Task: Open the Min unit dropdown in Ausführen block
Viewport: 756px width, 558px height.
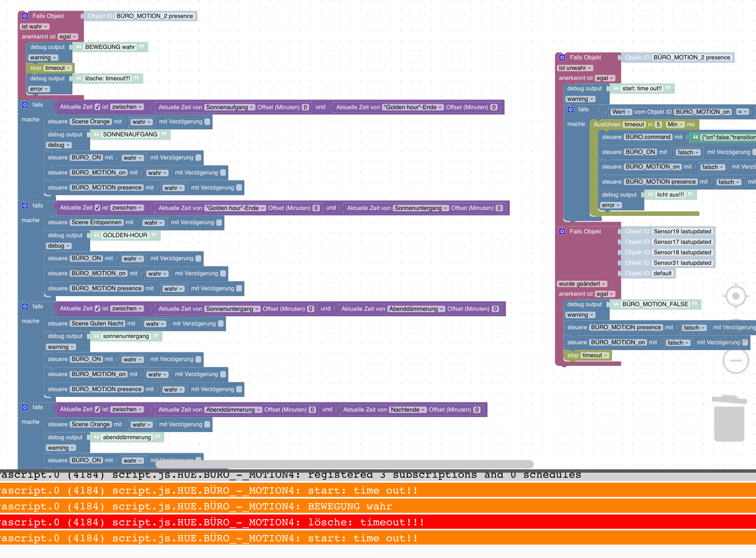Action: click(675, 124)
